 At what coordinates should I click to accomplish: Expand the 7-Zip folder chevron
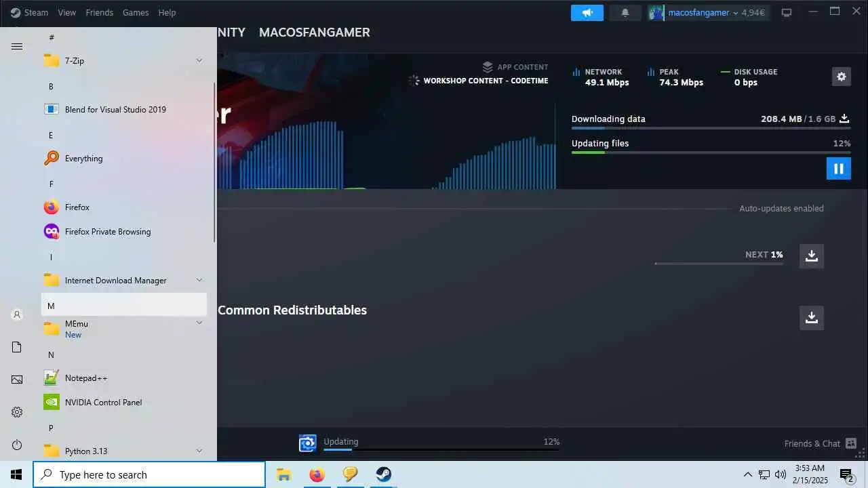click(199, 60)
